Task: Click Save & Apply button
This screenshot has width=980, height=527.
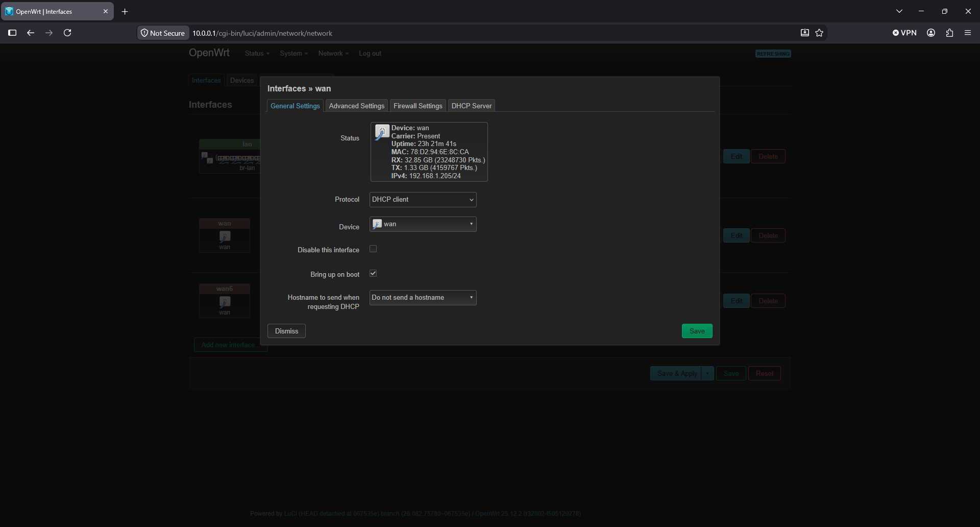Action: pyautogui.click(x=676, y=373)
